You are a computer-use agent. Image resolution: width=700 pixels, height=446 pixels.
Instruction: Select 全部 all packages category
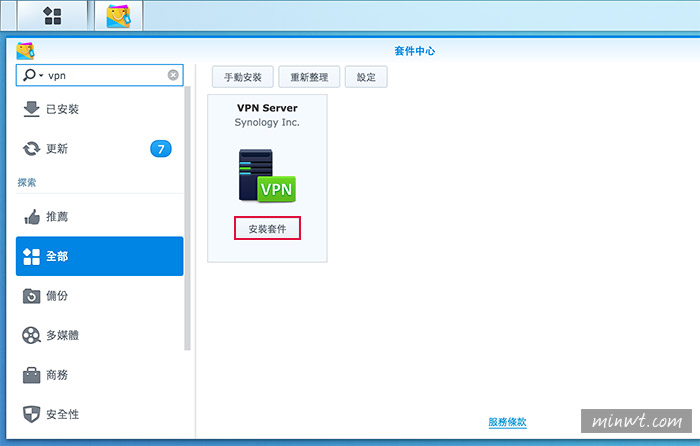(100, 256)
